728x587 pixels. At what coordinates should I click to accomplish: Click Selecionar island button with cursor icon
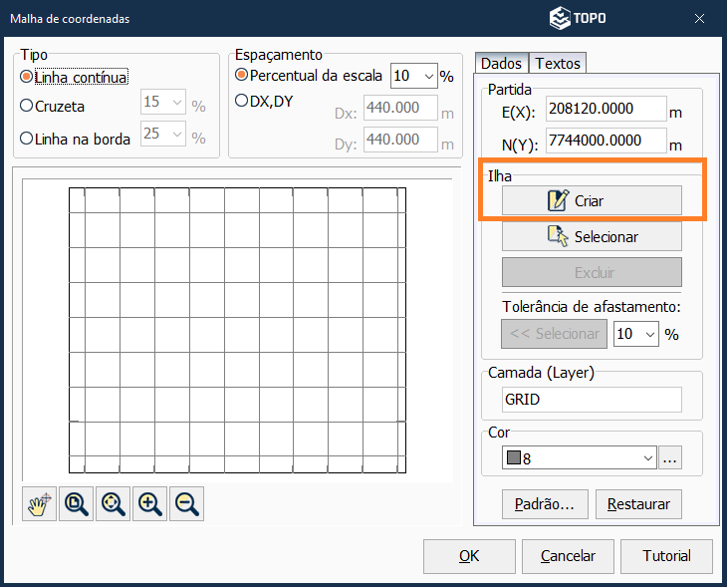pos(592,237)
